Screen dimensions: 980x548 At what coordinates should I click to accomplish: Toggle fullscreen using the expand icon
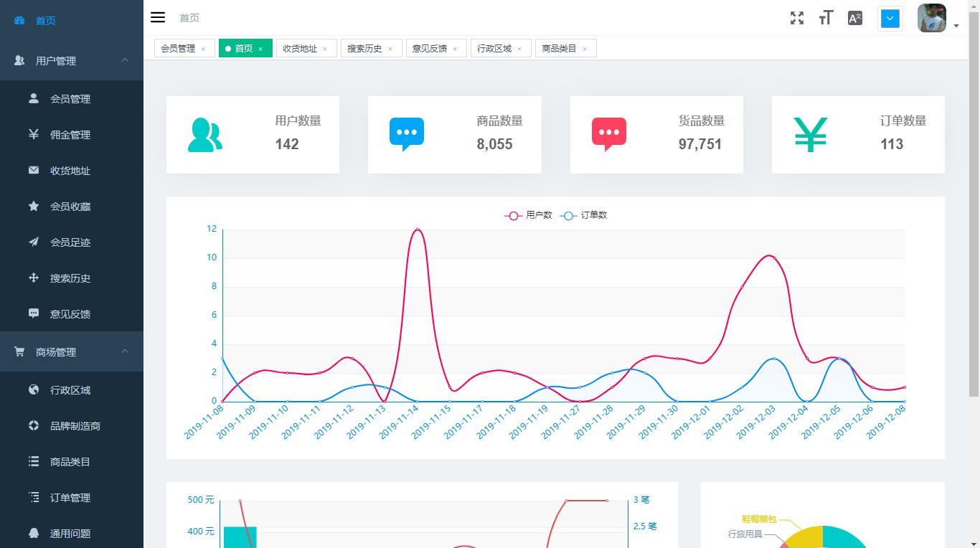(796, 18)
